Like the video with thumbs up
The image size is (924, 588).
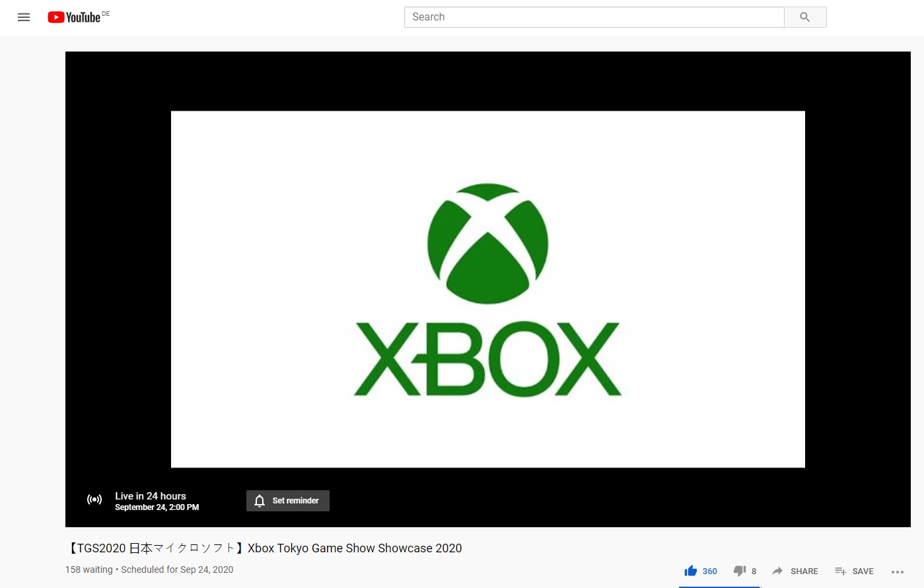tap(691, 571)
